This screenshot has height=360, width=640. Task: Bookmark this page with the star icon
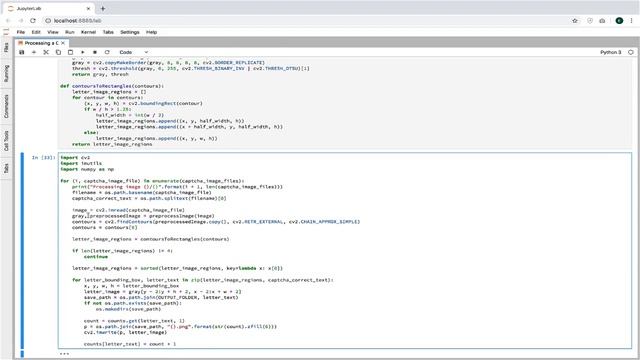pyautogui.click(x=575, y=20)
